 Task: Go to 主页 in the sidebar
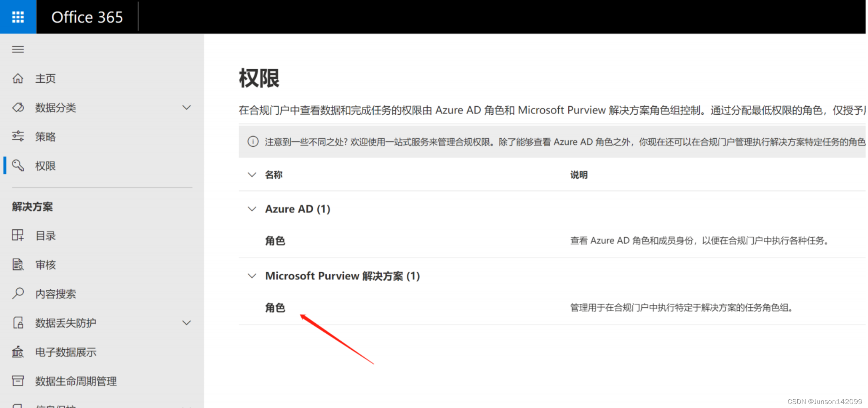(46, 78)
